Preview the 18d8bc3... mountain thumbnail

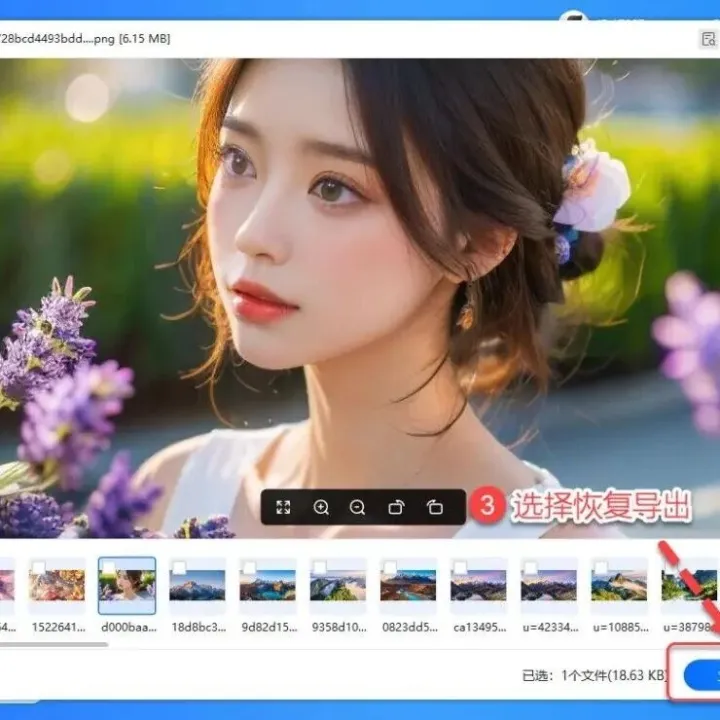point(197,585)
